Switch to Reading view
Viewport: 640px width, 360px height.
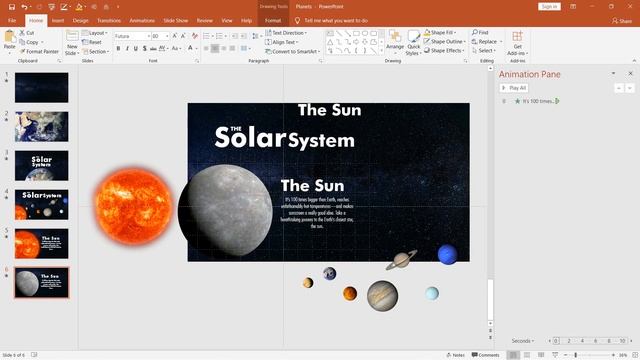(541, 355)
